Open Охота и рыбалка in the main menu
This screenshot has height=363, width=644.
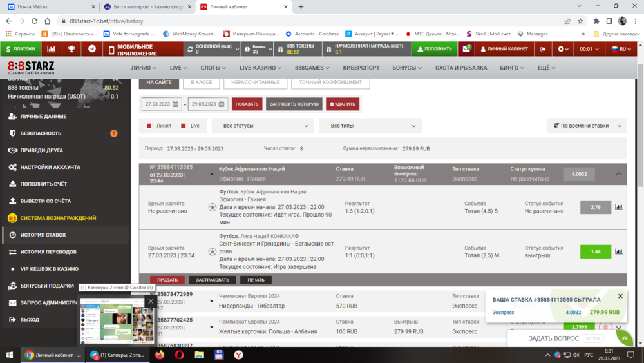(x=461, y=68)
